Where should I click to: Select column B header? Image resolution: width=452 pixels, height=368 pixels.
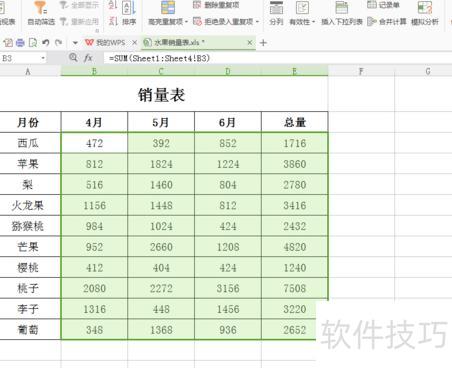pyautogui.click(x=94, y=71)
